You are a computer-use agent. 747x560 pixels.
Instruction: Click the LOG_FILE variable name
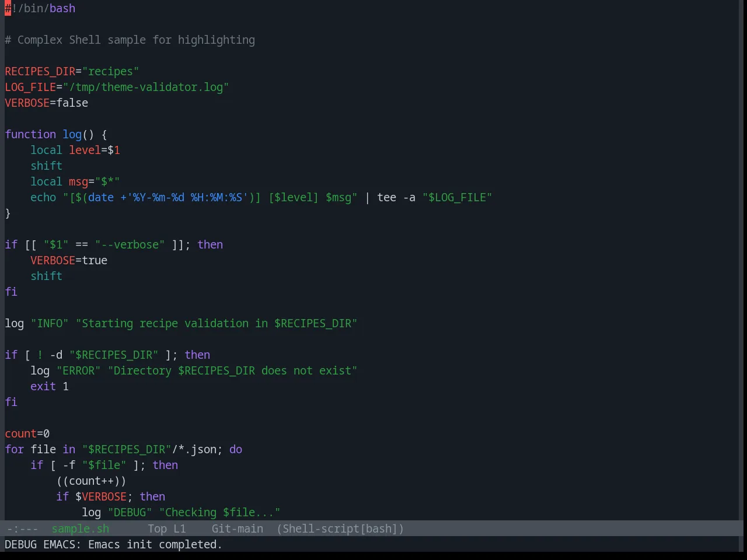pos(30,87)
